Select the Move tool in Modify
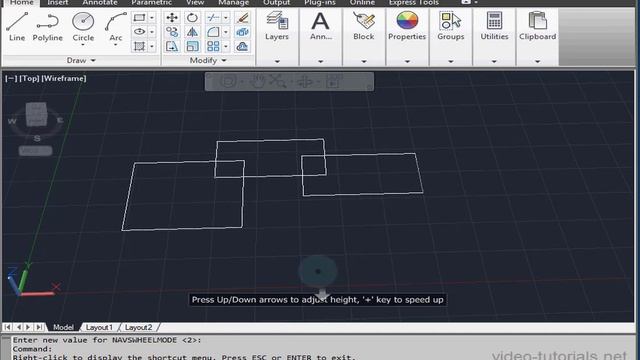 [x=172, y=18]
